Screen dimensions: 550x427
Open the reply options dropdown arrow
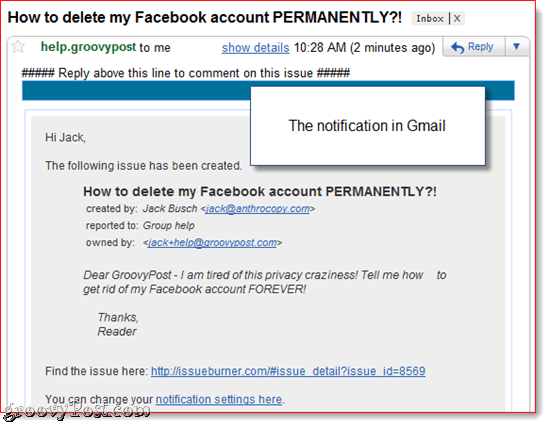click(x=517, y=47)
